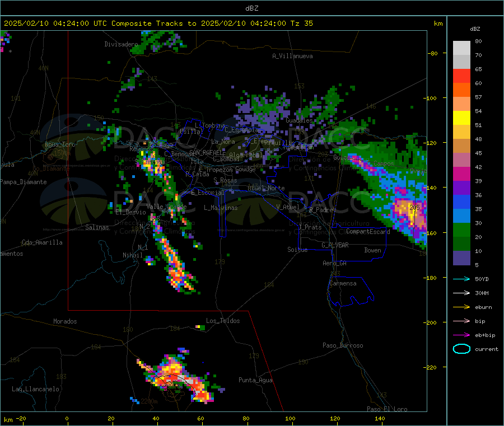The width and height of the screenshot is (504, 426).
Task: Click the 'Pampa_Diamante' map label
Action: (x=23, y=182)
